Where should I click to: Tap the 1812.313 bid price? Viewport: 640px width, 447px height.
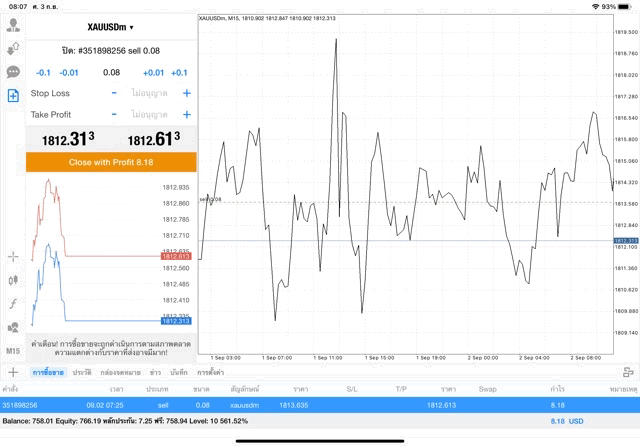[x=68, y=139]
